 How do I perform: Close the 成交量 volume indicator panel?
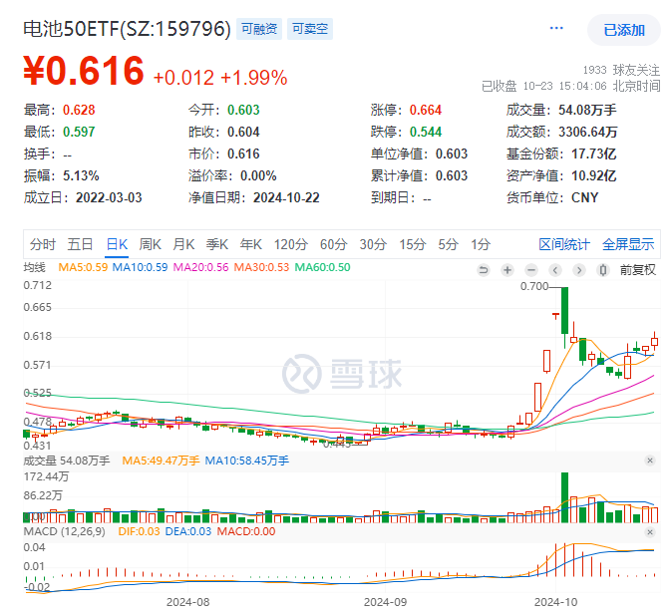pyautogui.click(x=650, y=461)
